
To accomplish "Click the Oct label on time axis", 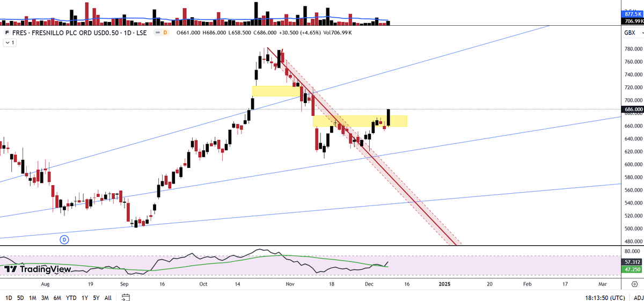I will [203, 283].
